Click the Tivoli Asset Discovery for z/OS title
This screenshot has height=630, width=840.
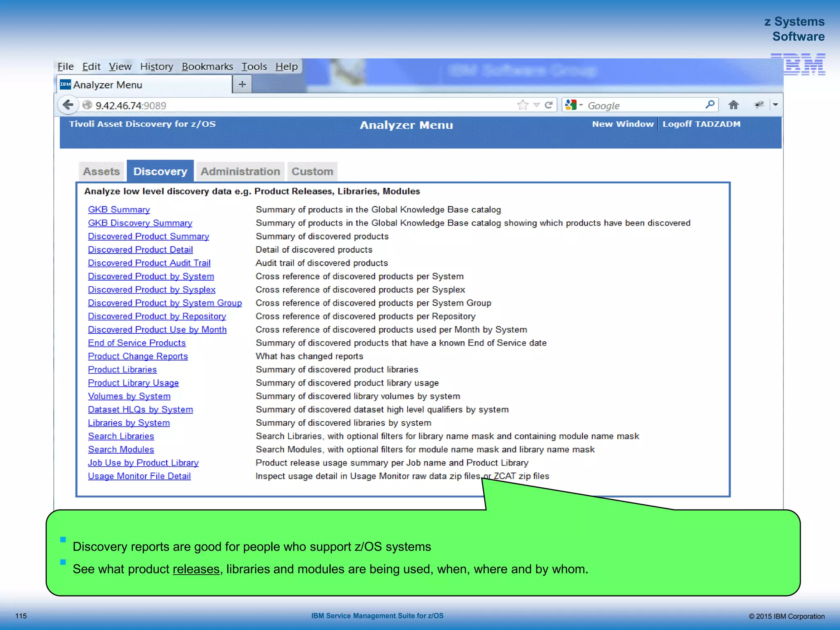pyautogui.click(x=142, y=124)
